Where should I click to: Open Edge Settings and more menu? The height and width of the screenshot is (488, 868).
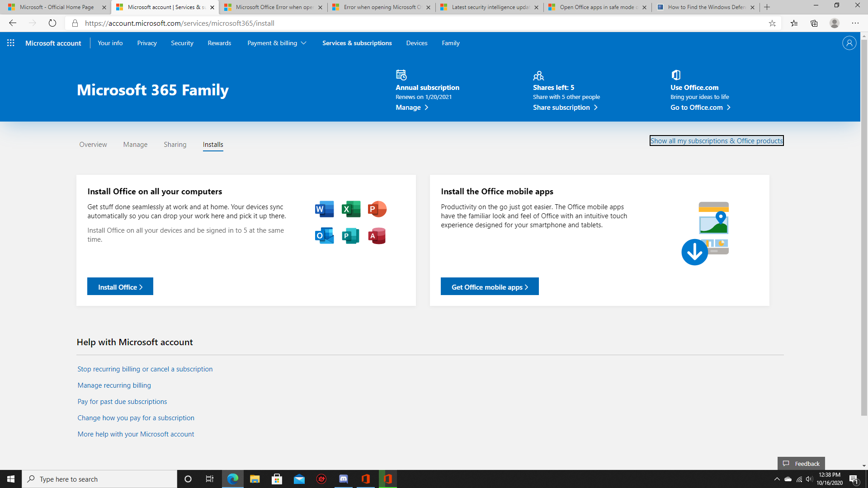coord(855,23)
